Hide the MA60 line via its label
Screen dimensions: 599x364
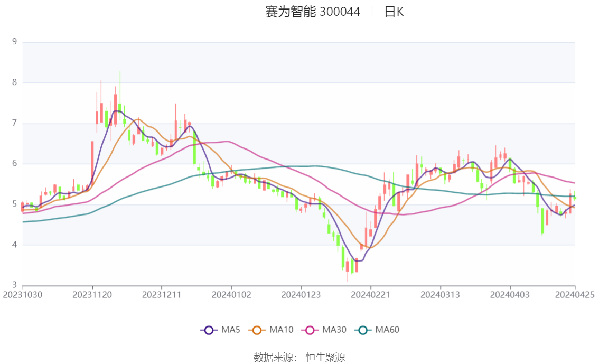coord(387,330)
